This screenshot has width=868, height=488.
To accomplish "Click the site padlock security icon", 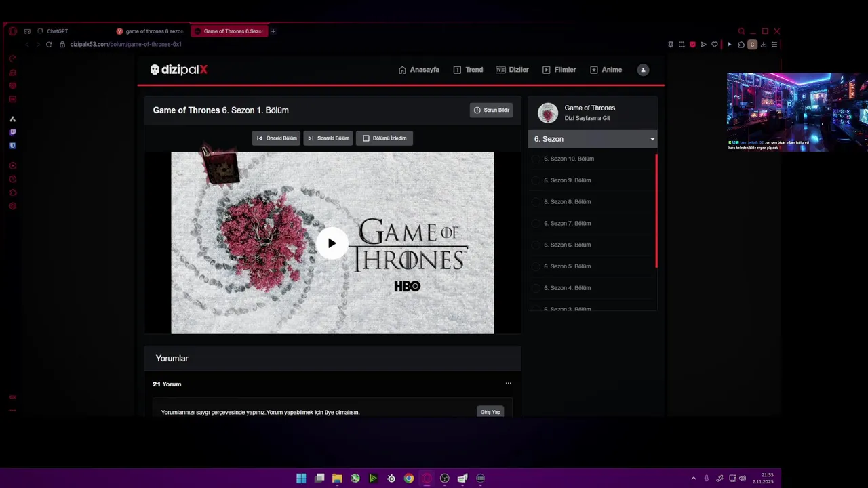I will click(62, 45).
